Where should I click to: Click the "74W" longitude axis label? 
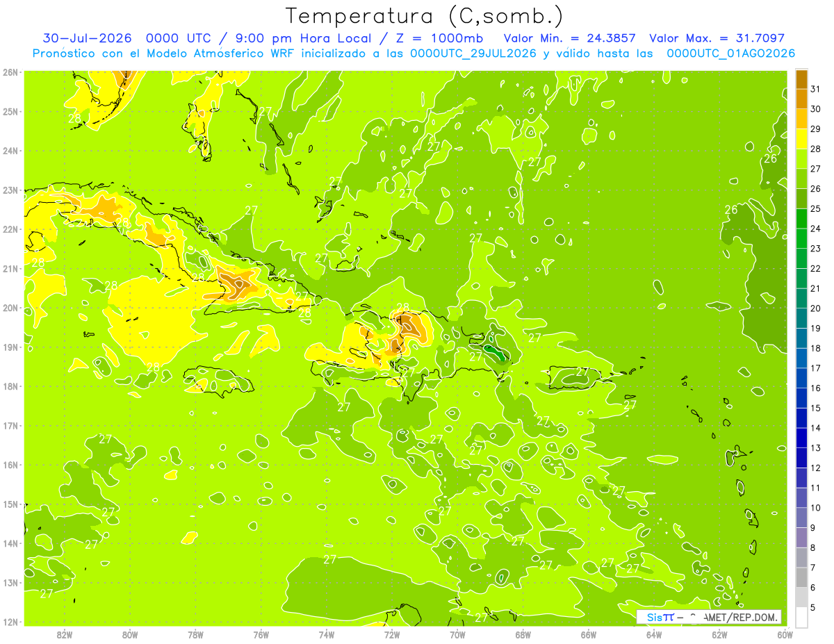pyautogui.click(x=327, y=634)
